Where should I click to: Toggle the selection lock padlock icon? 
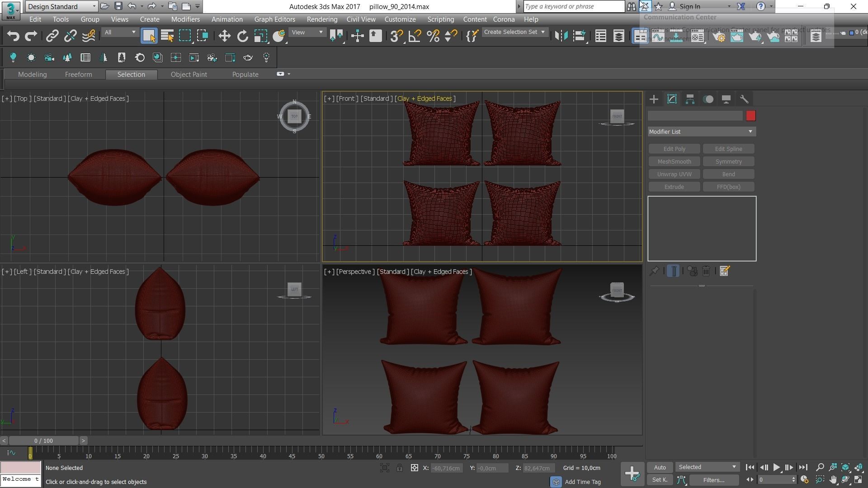400,468
